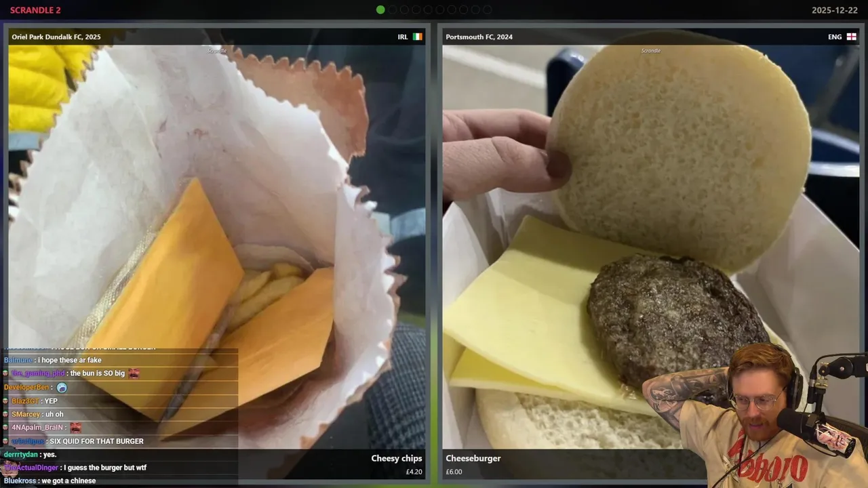The height and width of the screenshot is (488, 868).
Task: Click the England flag on the cheeseburger card
Action: coord(851,37)
